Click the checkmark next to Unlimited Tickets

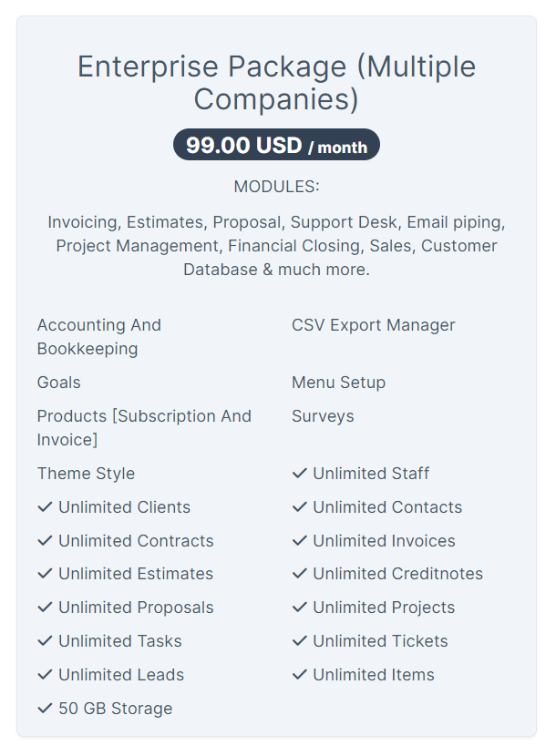click(x=299, y=641)
